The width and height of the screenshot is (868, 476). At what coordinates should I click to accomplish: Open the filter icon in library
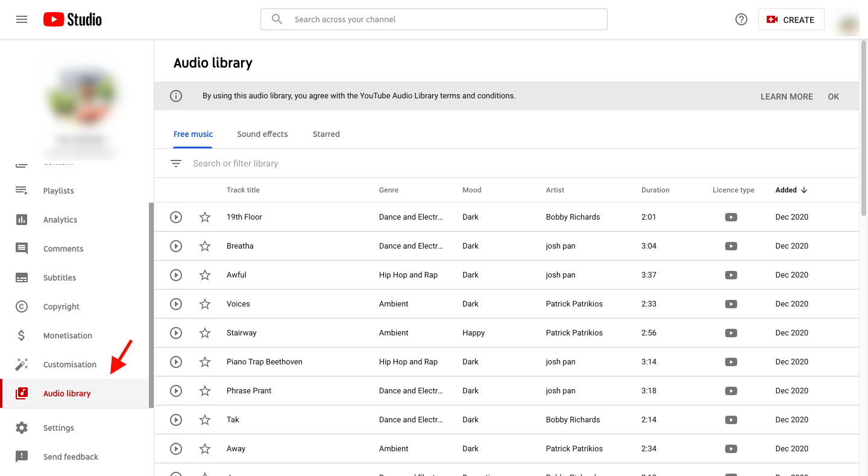click(x=176, y=163)
